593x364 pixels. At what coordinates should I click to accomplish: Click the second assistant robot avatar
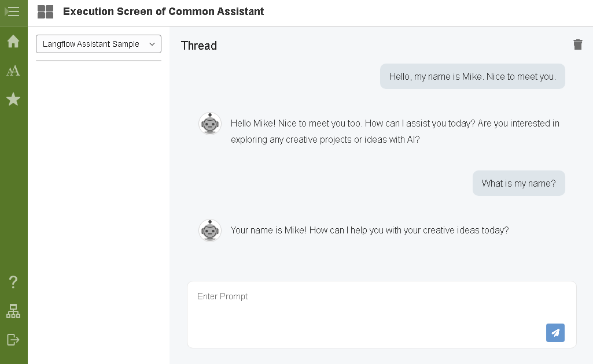pyautogui.click(x=210, y=231)
